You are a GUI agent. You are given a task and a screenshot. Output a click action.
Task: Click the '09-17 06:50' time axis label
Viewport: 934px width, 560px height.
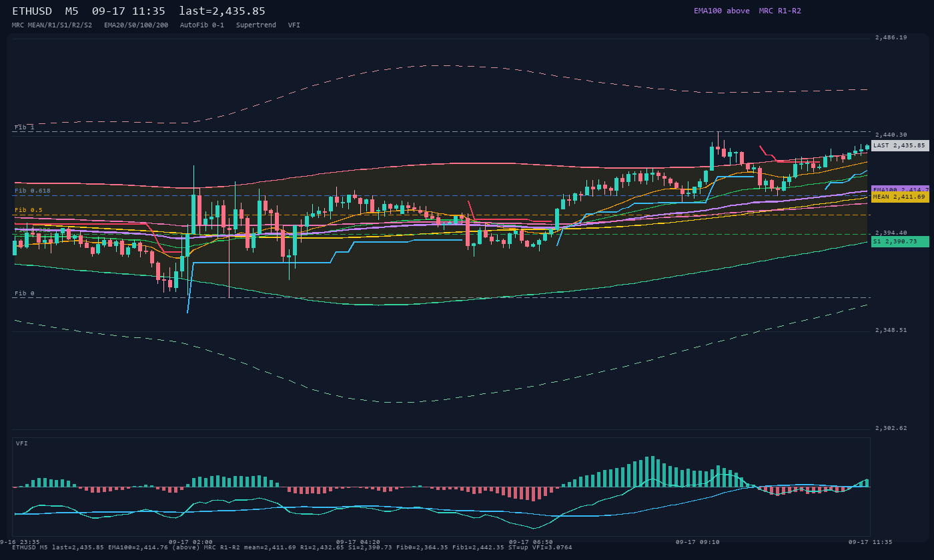(x=531, y=542)
